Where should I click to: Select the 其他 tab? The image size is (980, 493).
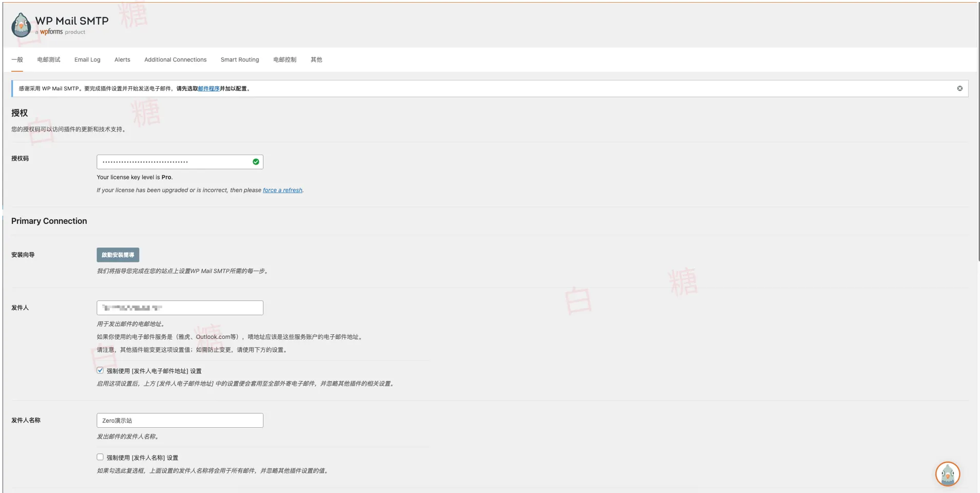coord(316,60)
